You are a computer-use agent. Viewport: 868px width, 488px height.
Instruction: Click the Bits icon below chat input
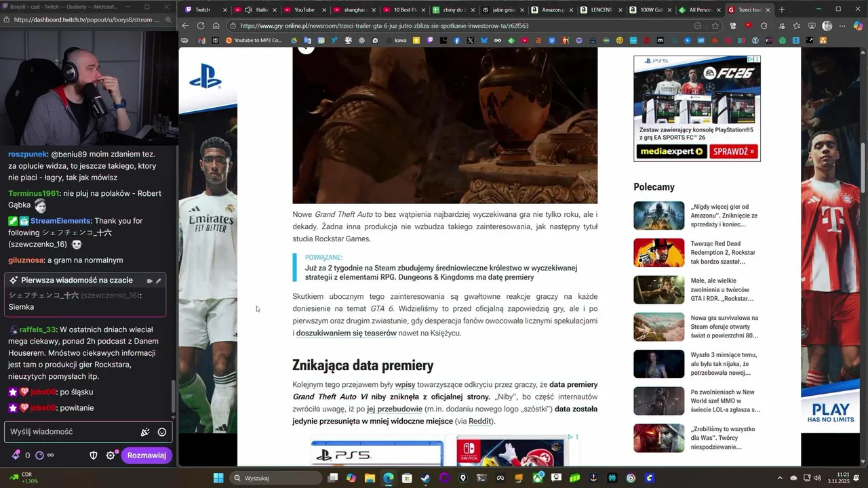16,455
